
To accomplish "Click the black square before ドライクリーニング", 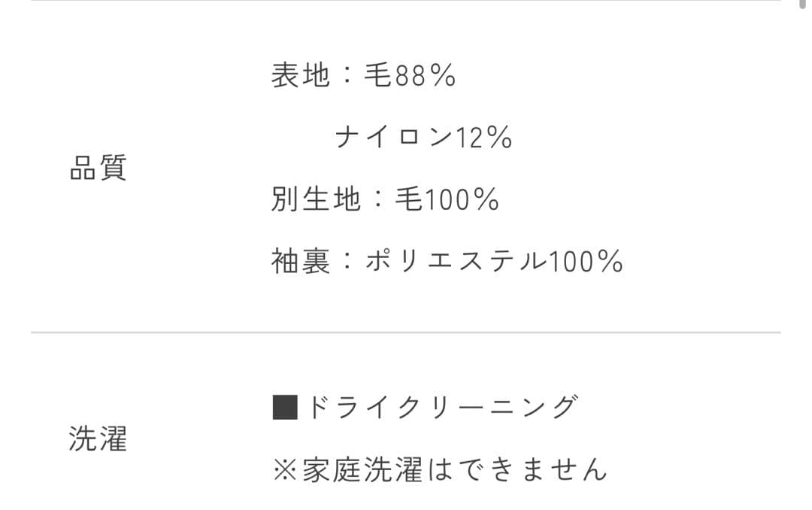I will pos(285,408).
